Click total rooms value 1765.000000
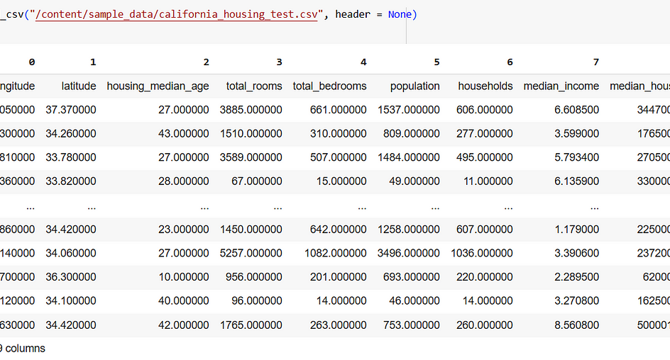Screen dimensions: 670x360 coord(251,325)
